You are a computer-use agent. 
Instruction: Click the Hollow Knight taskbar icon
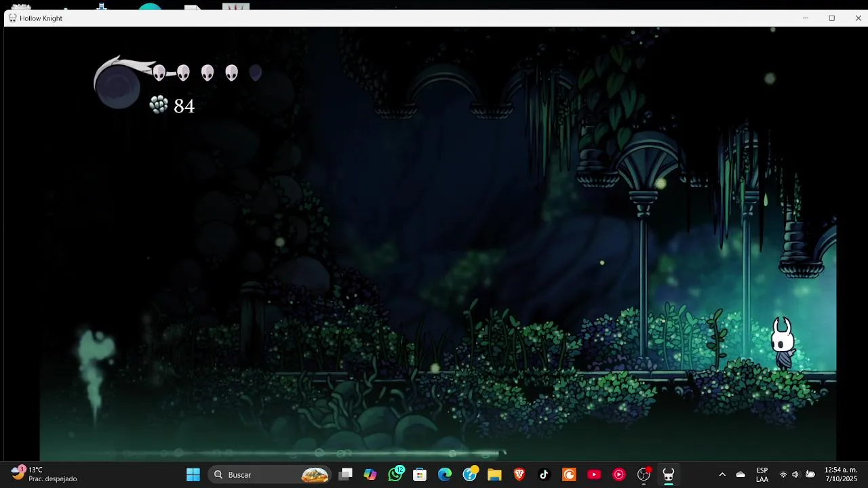[669, 474]
